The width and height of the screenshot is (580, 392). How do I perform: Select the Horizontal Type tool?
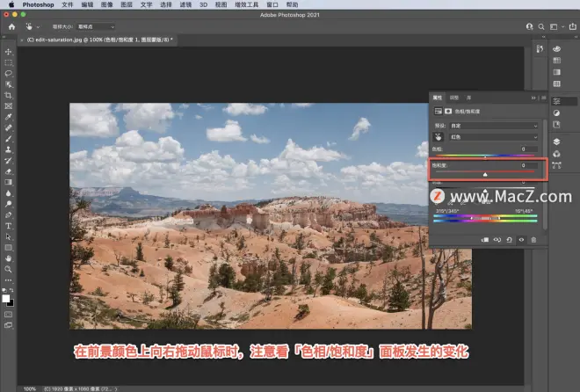tap(8, 226)
